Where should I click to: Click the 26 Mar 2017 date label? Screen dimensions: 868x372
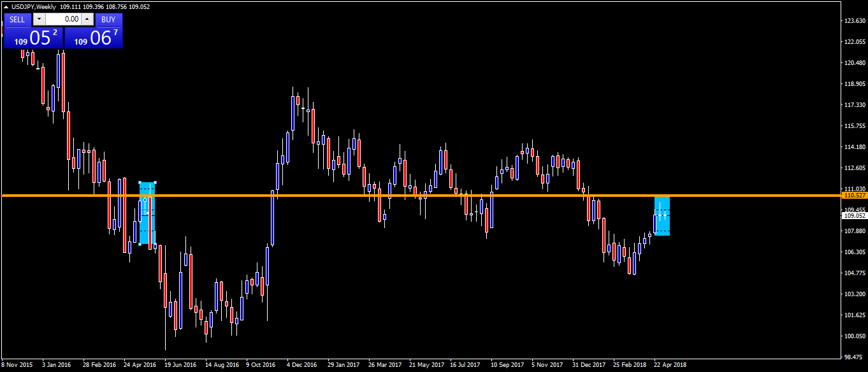pyautogui.click(x=385, y=366)
